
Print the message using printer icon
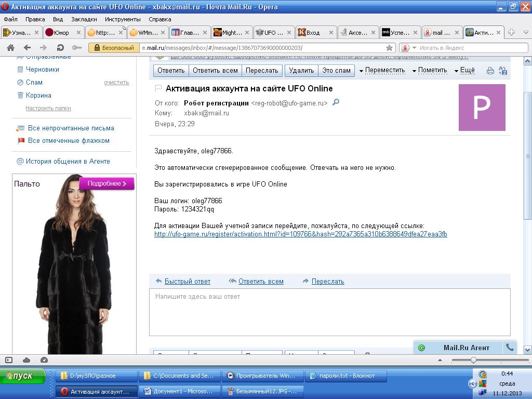click(x=490, y=71)
